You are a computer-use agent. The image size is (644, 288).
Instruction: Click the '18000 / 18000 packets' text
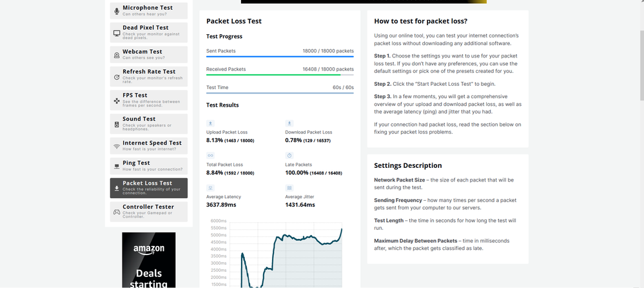point(328,51)
